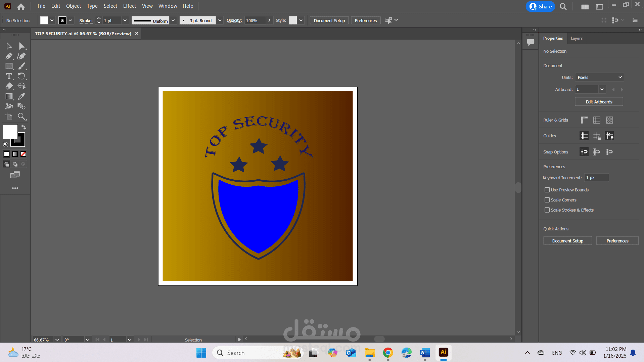Enable Scale Corners checkbox
The height and width of the screenshot is (362, 644).
(547, 200)
